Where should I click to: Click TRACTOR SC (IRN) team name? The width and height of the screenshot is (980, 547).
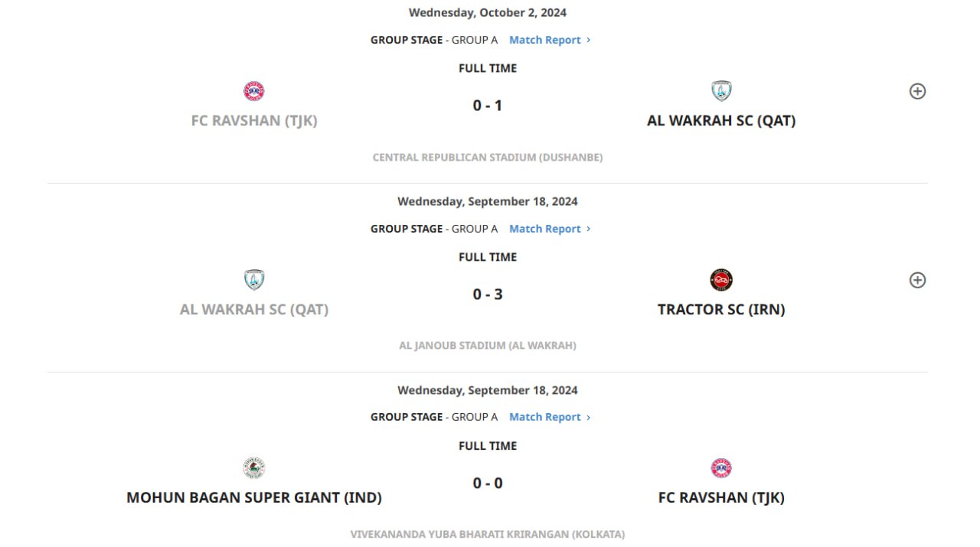point(721,310)
